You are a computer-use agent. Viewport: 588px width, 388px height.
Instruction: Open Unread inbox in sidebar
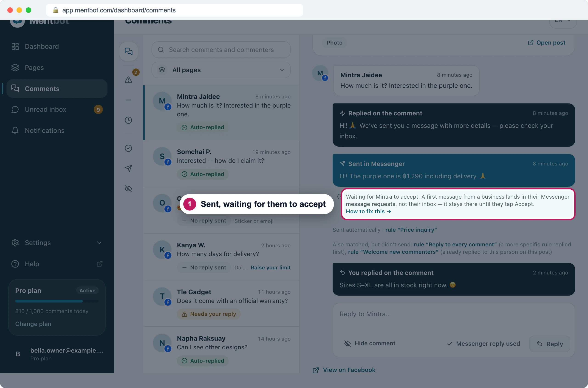tap(57, 109)
